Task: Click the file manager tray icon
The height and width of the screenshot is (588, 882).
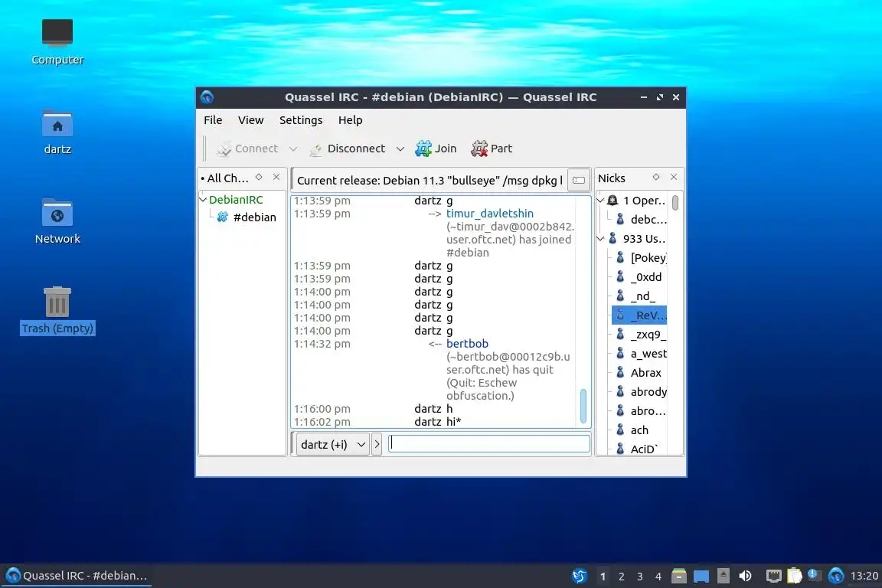Action: pyautogui.click(x=679, y=576)
